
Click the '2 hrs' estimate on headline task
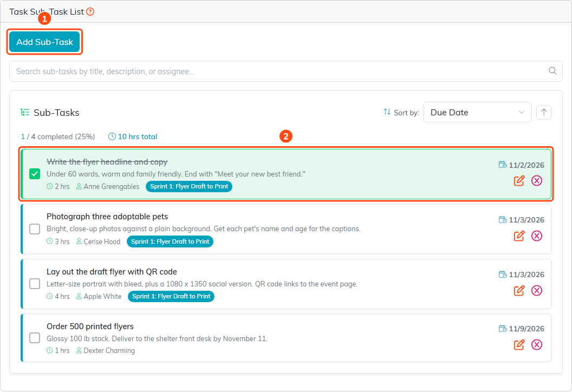click(62, 186)
